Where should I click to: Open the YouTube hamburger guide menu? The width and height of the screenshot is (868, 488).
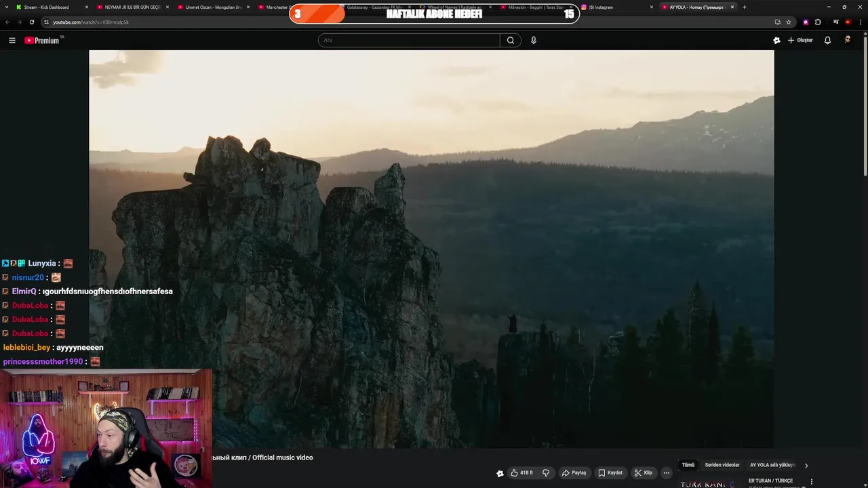pos(12,41)
